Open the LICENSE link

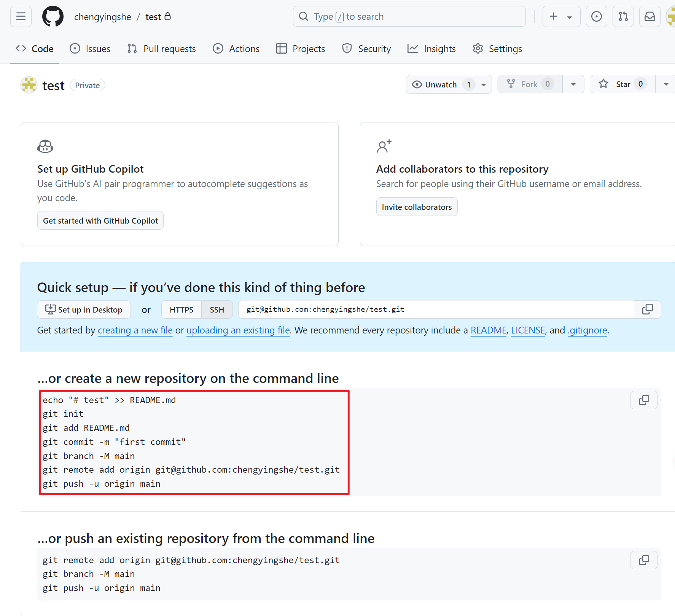pyautogui.click(x=528, y=330)
